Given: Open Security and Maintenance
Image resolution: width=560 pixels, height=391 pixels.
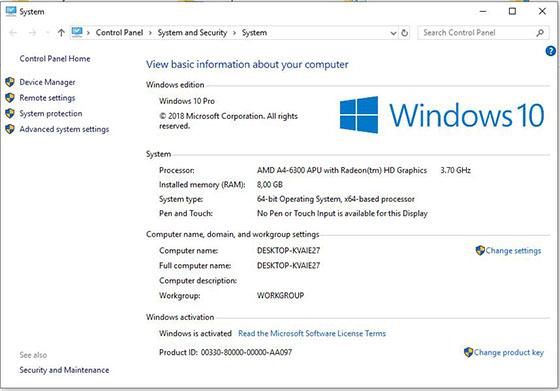Looking at the screenshot, I should (64, 370).
